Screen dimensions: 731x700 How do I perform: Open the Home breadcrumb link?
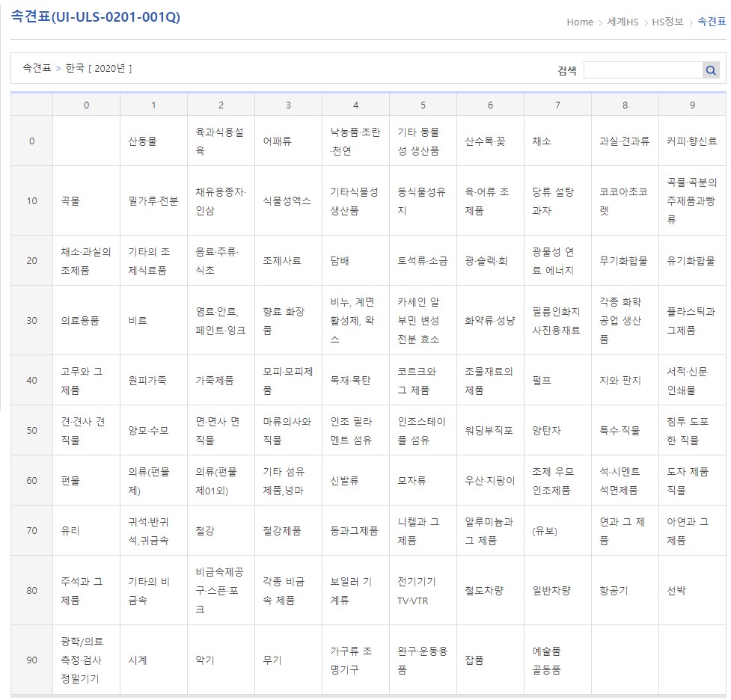click(579, 22)
